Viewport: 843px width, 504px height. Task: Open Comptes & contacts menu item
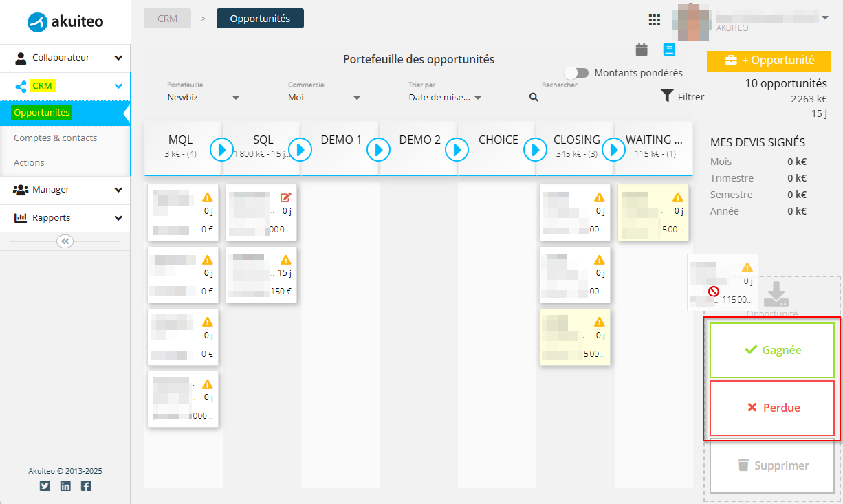click(55, 138)
